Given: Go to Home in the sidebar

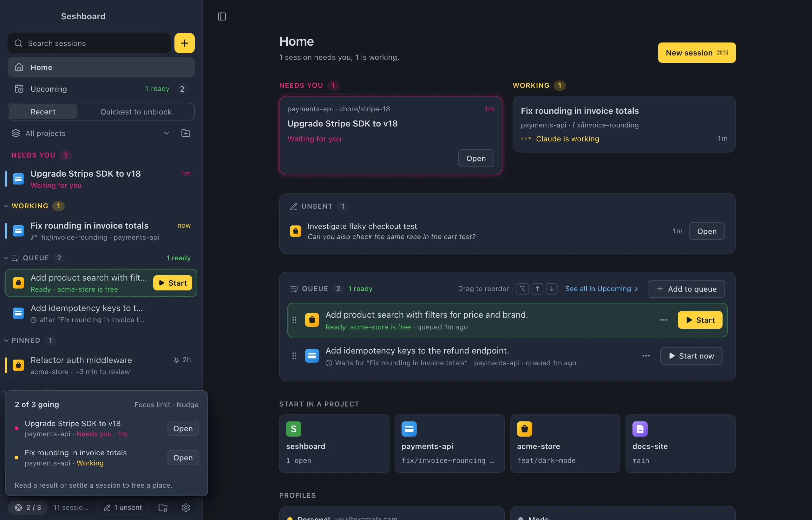Looking at the screenshot, I should point(101,67).
